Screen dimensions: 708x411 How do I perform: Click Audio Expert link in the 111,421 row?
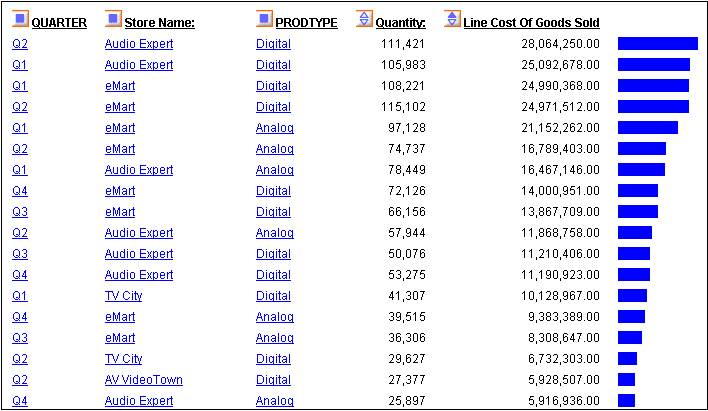138,44
